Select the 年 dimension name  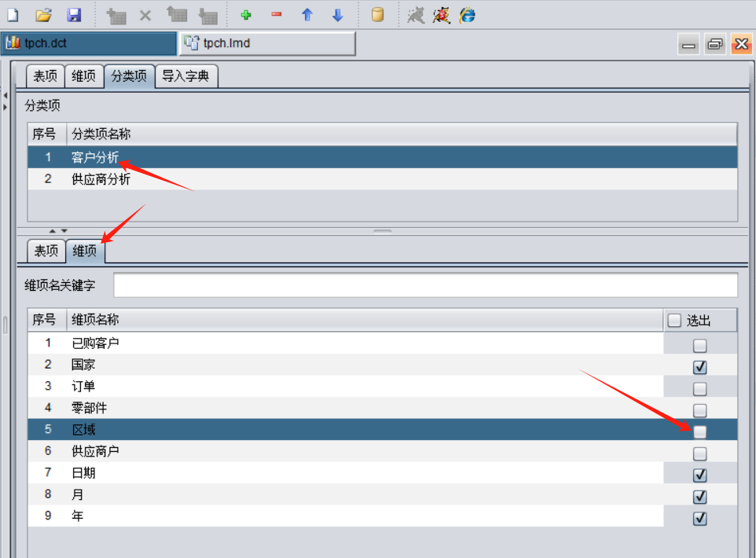point(77,516)
